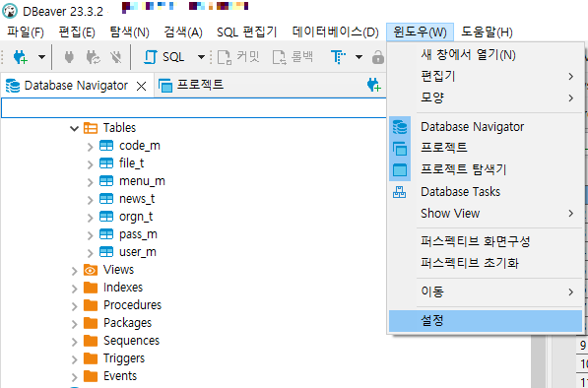Click the connect plug toolbar icon
Image resolution: width=588 pixels, height=388 pixels.
(x=69, y=57)
